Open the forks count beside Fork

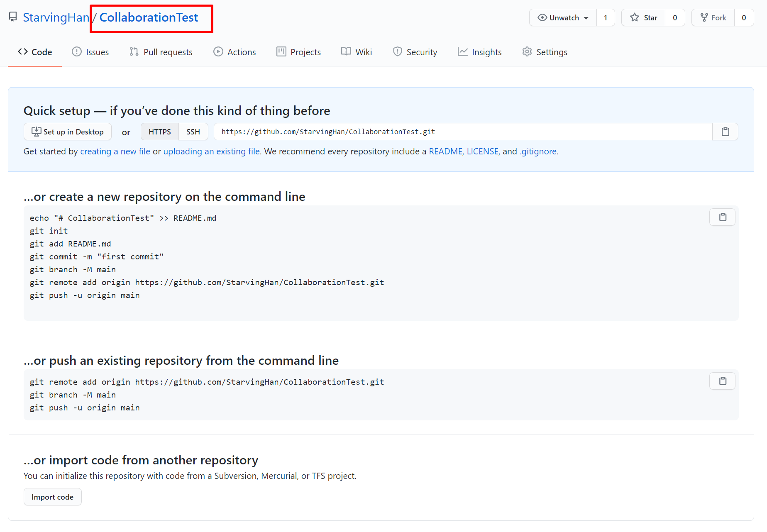744,17
